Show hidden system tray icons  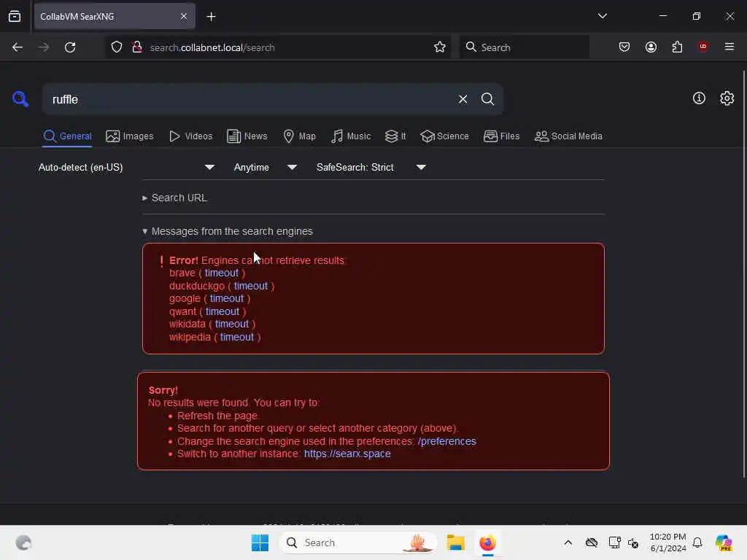coord(568,542)
